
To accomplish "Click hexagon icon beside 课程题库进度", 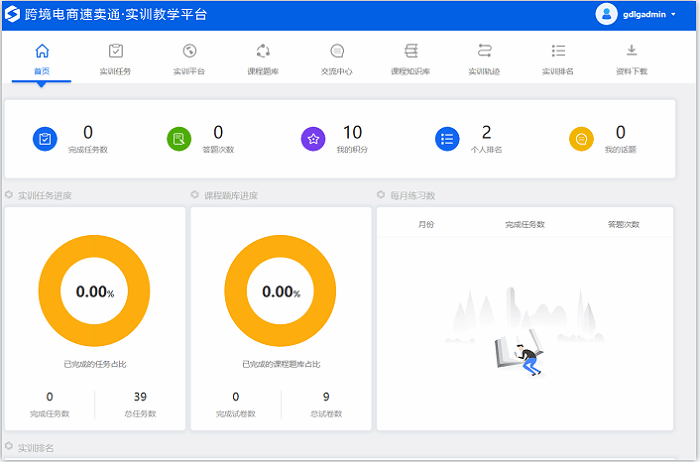I will tap(195, 195).
